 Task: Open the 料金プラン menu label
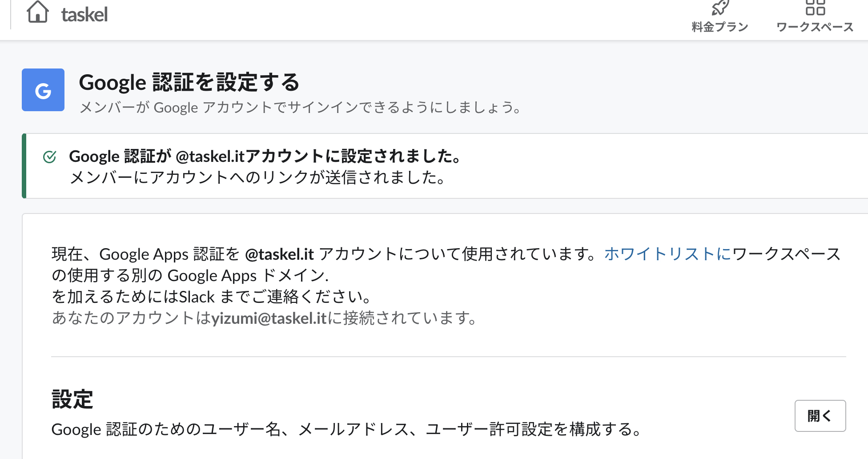pyautogui.click(x=720, y=27)
